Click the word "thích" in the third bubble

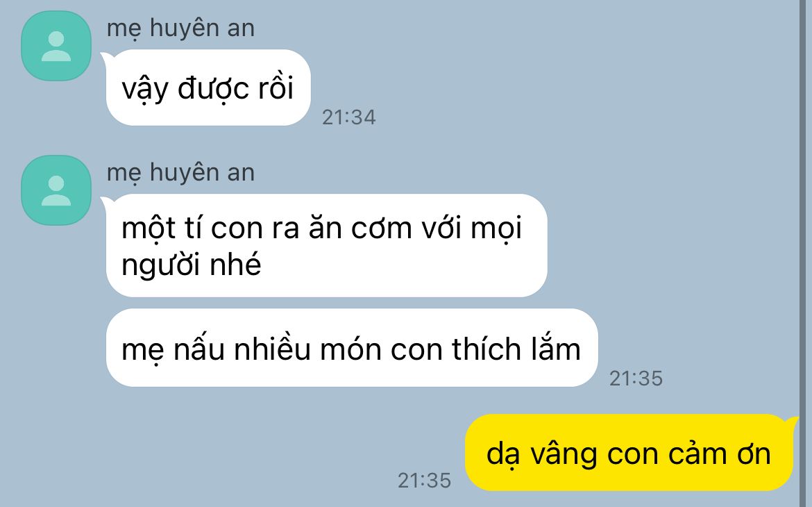(x=486, y=349)
